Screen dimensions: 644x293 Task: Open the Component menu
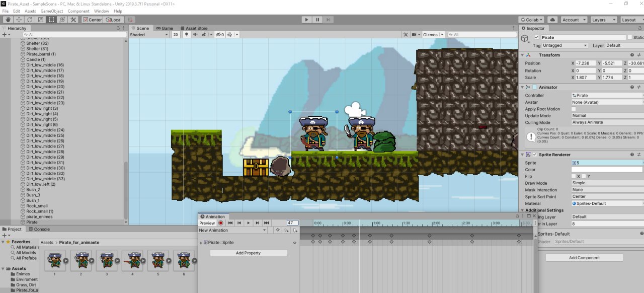coord(78,11)
